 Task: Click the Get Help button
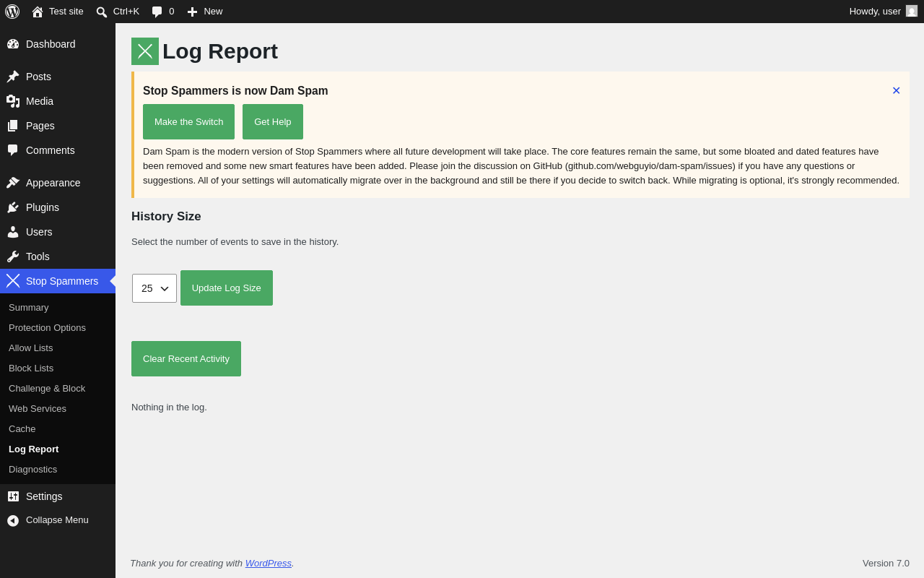[273, 121]
